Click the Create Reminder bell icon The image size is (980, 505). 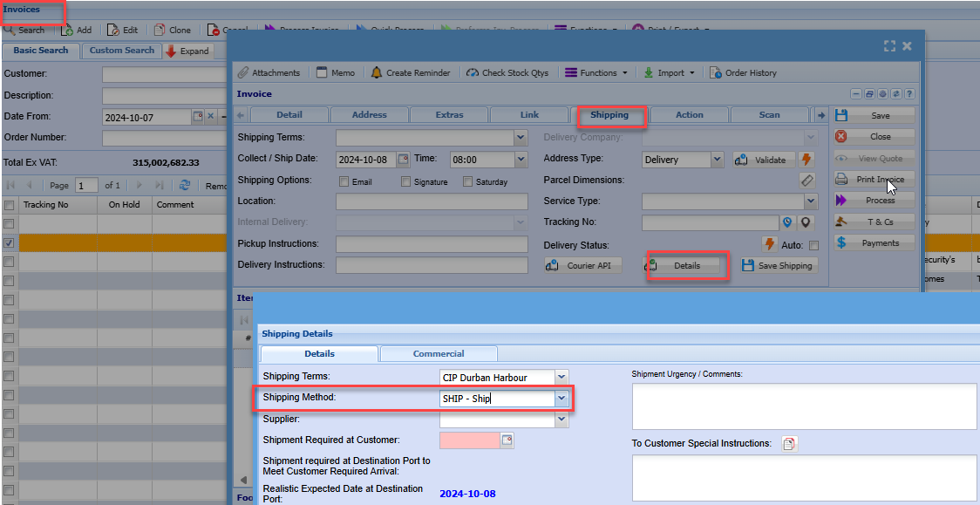click(x=377, y=73)
